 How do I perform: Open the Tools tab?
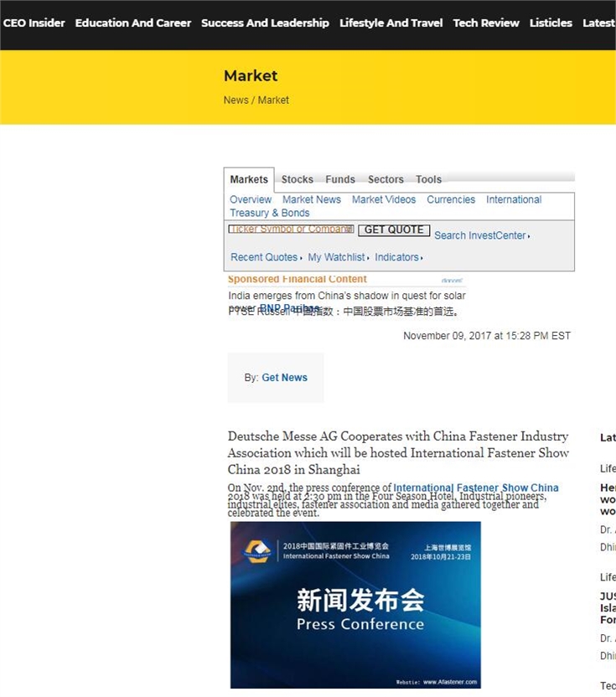tap(429, 179)
